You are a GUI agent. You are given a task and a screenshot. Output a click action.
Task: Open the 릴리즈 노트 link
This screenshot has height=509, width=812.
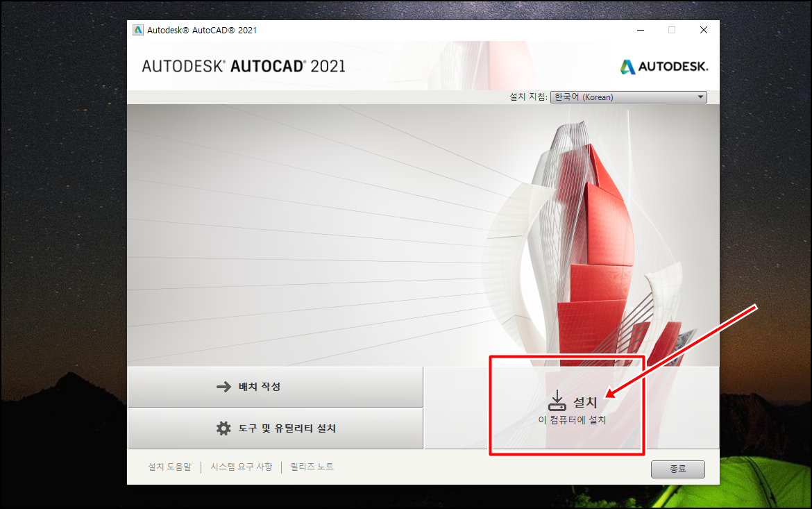tap(312, 467)
